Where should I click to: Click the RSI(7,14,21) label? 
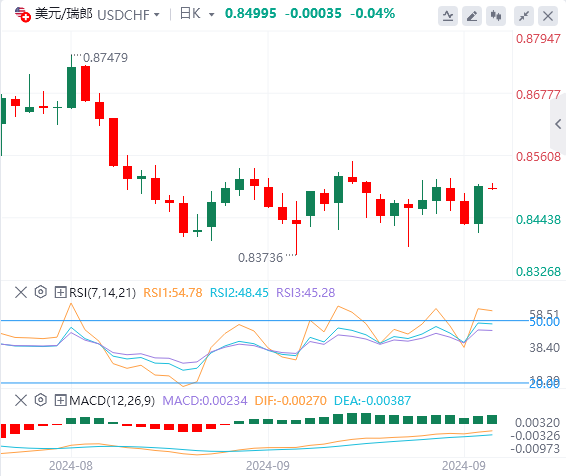103,293
